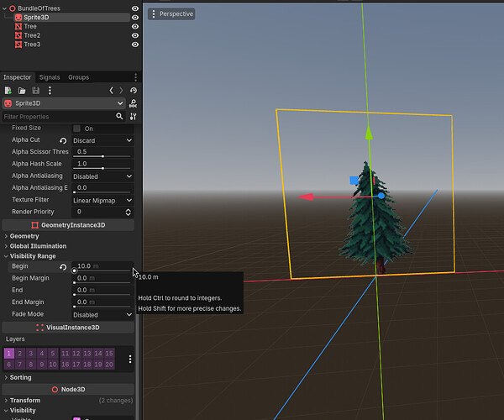Open Texture Filter Linear Mipmap dropdown
This screenshot has width=504, height=420.
point(102,201)
